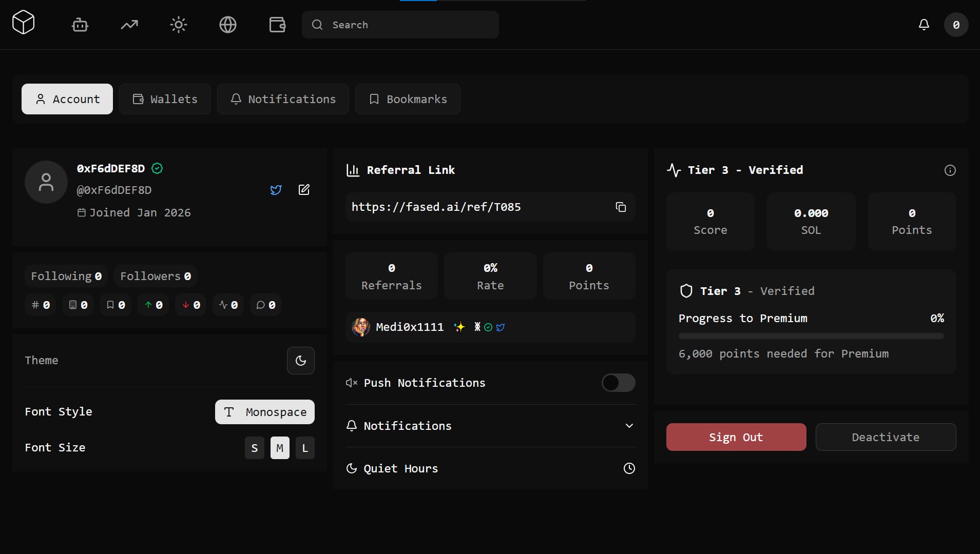Open Quiet Hours clock setting
Screen dimensions: 980x554
(629, 468)
